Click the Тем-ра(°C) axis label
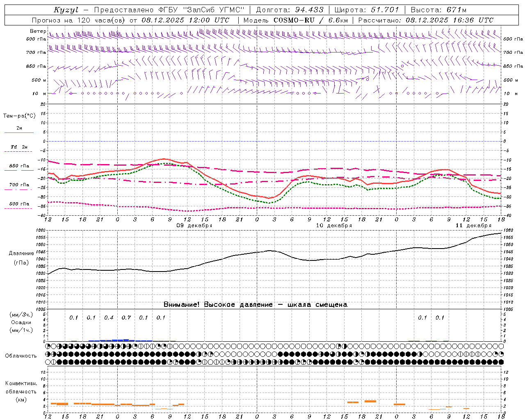The height and width of the screenshot is (420, 525). [19, 116]
